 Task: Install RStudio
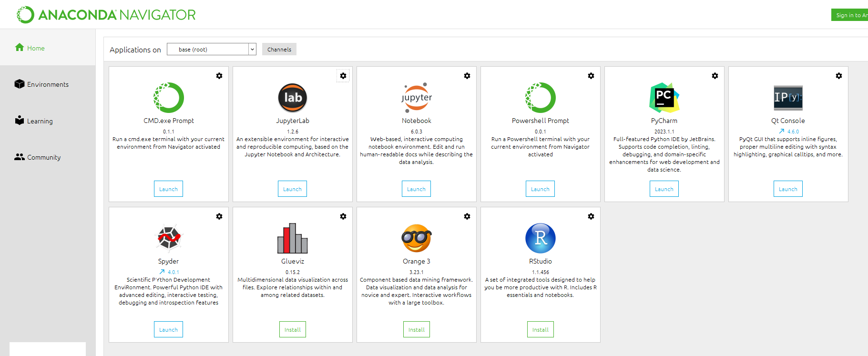pos(541,329)
